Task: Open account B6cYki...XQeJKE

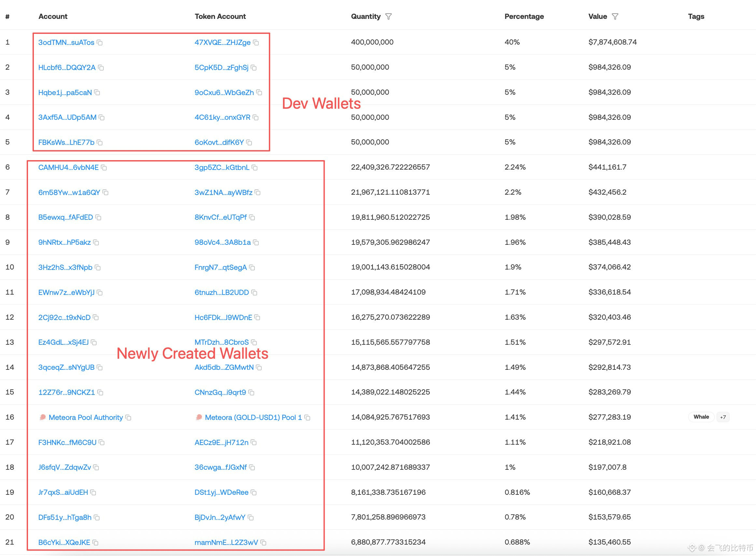Action: [64, 542]
